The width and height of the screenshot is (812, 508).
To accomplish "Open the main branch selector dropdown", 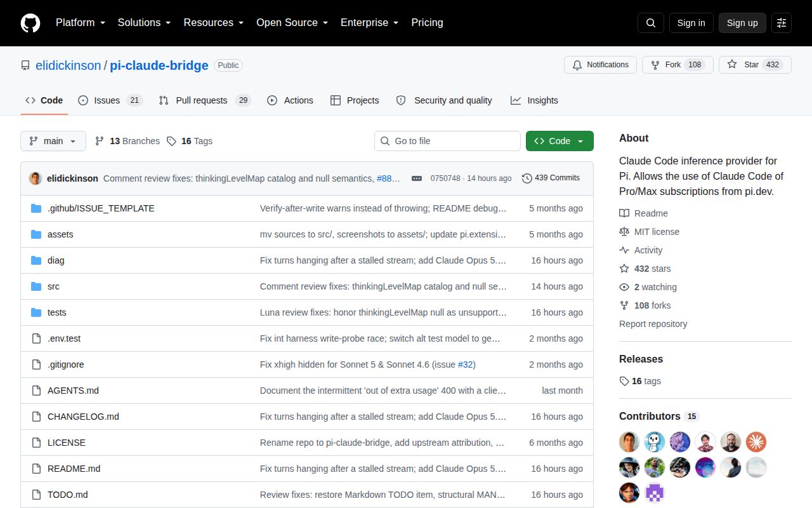I will click(53, 141).
